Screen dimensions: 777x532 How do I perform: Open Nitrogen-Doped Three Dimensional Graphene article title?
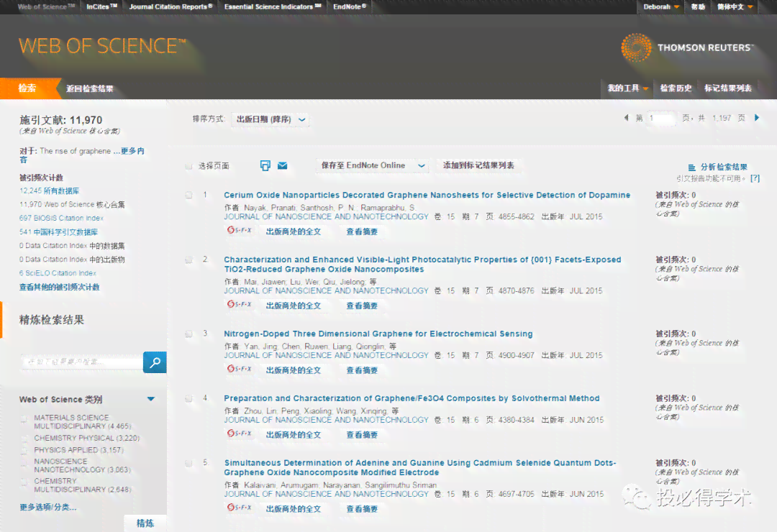378,334
